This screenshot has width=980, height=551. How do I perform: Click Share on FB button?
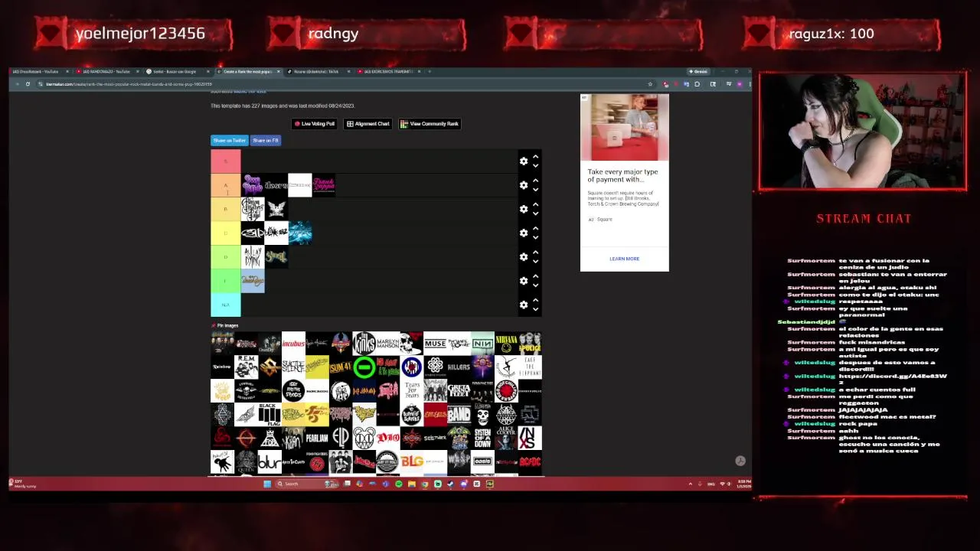tap(266, 140)
